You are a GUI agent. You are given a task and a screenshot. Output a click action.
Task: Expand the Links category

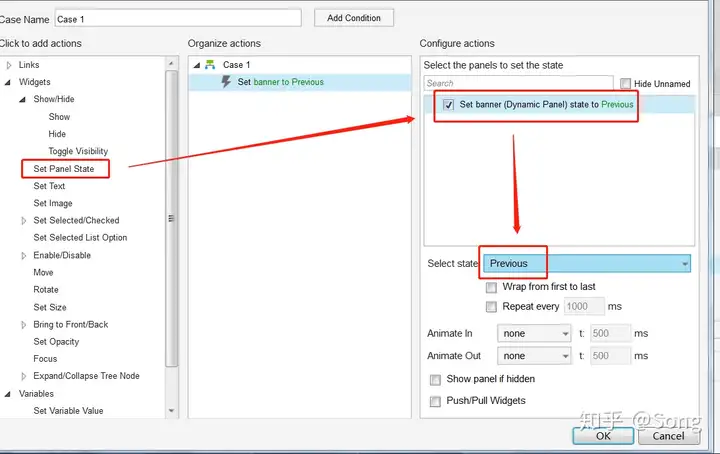tap(9, 65)
